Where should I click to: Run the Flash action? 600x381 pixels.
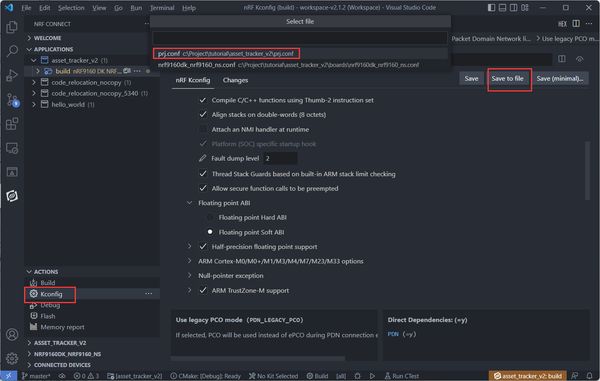pyautogui.click(x=47, y=316)
